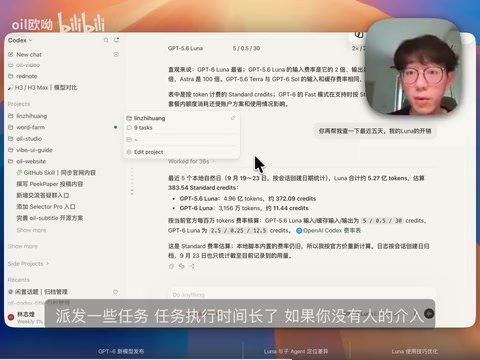This screenshot has width=480, height=360.
Task: Click the edit pencil icon in popup card
Action: coord(233,118)
